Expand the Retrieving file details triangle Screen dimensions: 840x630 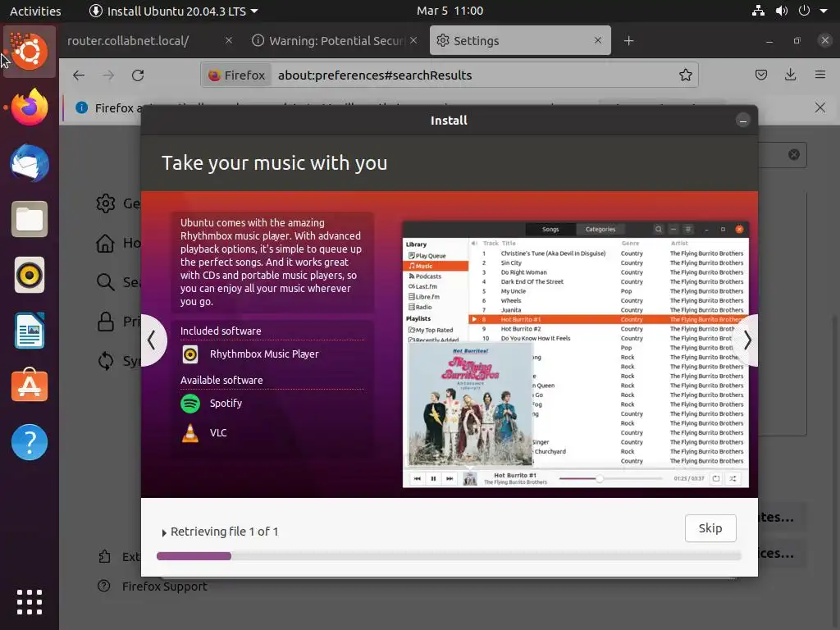coord(164,532)
